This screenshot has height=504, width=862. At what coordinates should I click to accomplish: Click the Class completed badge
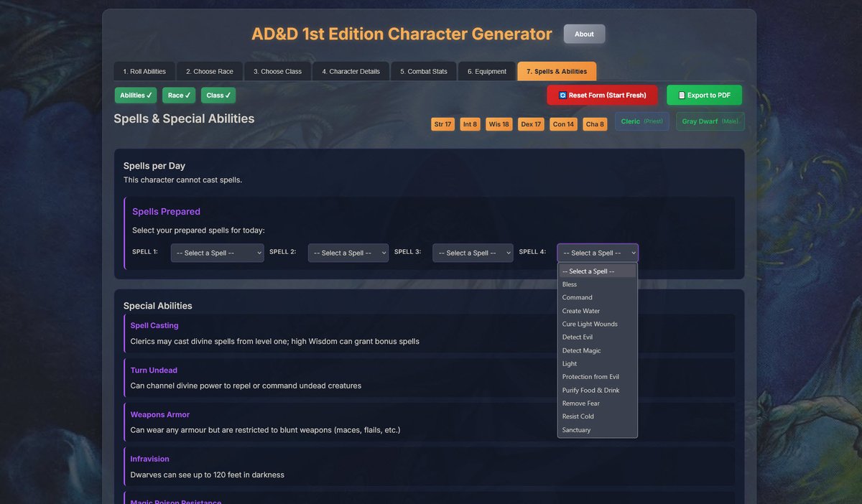(x=218, y=95)
